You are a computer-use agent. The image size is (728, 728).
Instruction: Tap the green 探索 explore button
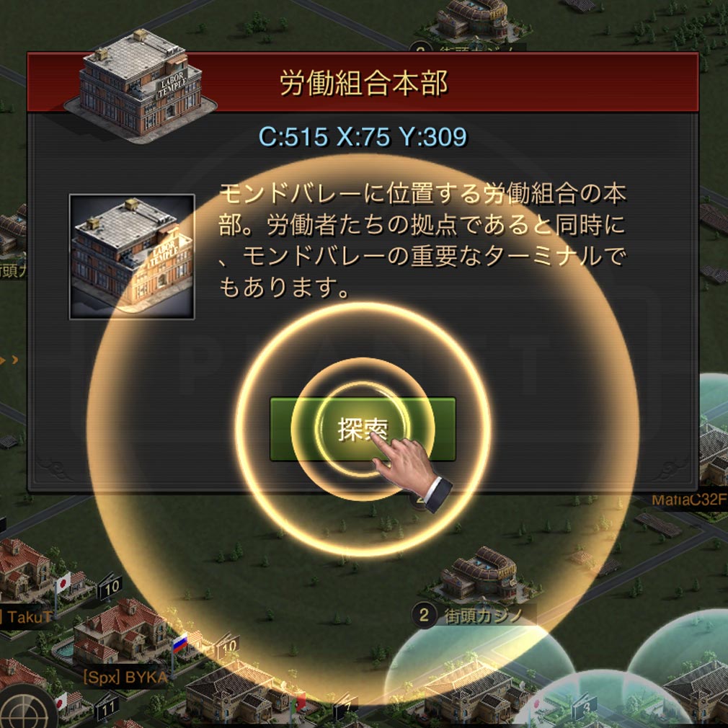363,429
